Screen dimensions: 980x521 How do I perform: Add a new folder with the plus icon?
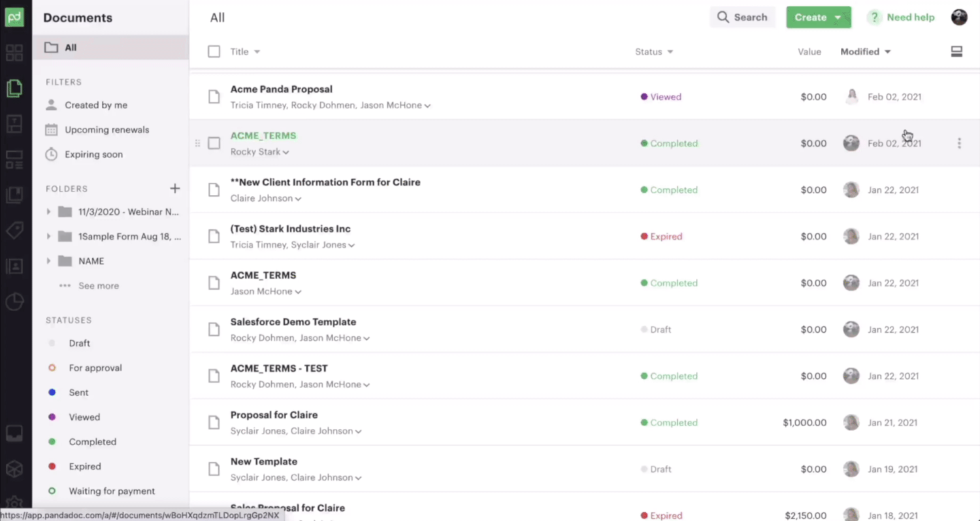click(x=175, y=188)
